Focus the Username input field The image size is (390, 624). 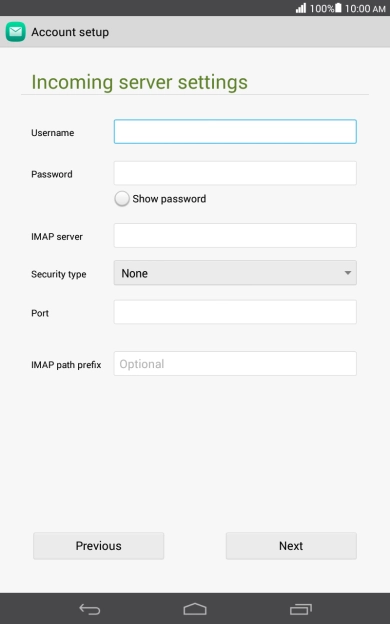235,132
